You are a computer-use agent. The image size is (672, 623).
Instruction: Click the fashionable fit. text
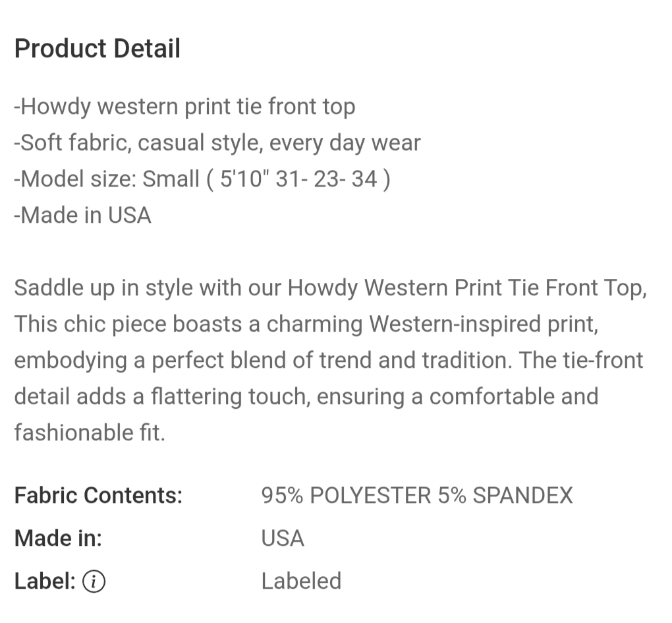pyautogui.click(x=90, y=432)
